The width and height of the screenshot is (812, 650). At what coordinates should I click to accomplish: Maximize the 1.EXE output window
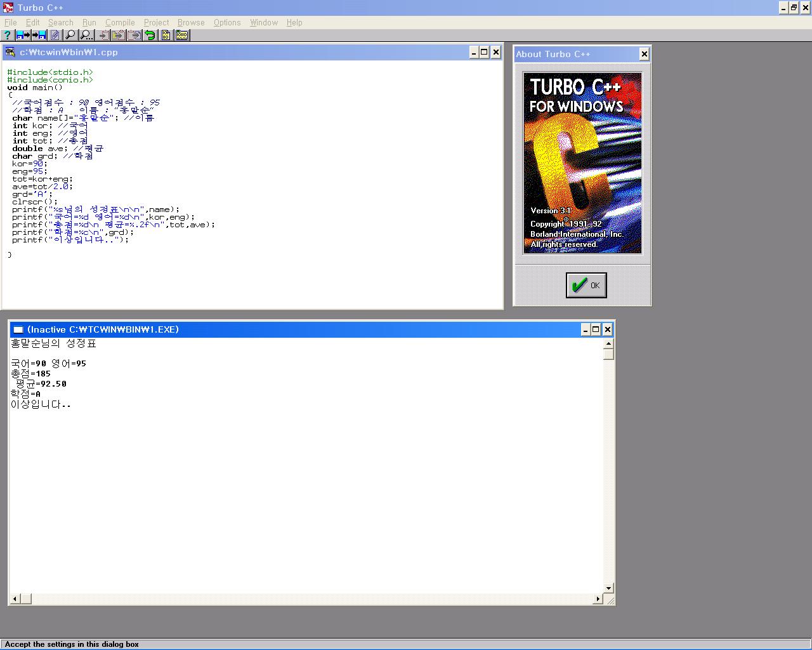tap(596, 329)
